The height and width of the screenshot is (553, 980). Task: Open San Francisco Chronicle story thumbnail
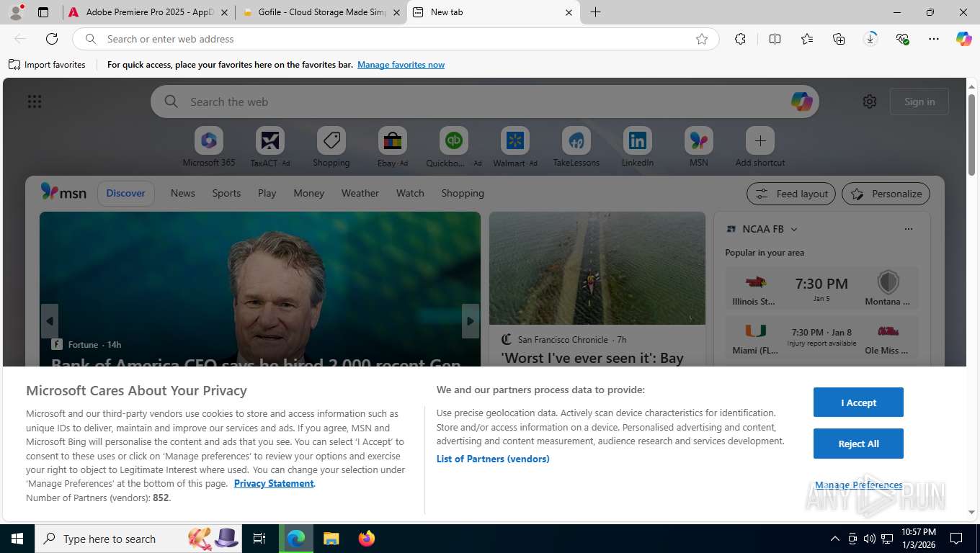pyautogui.click(x=597, y=268)
